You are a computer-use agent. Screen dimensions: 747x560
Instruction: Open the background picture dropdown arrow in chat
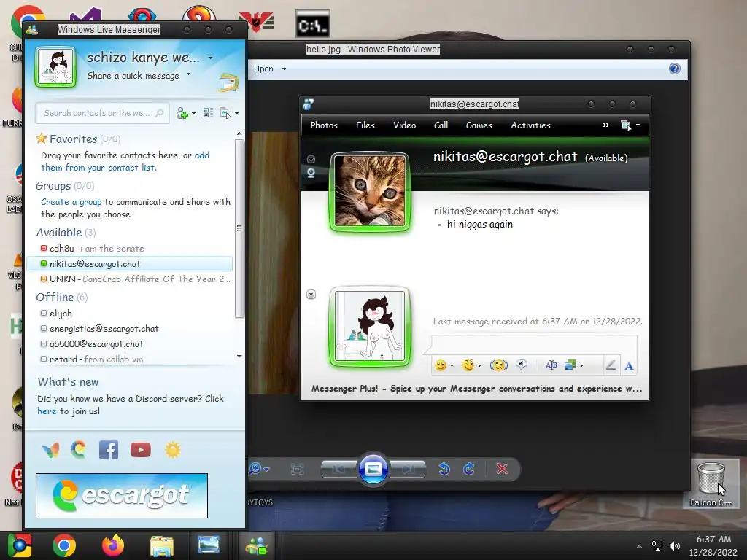(581, 366)
